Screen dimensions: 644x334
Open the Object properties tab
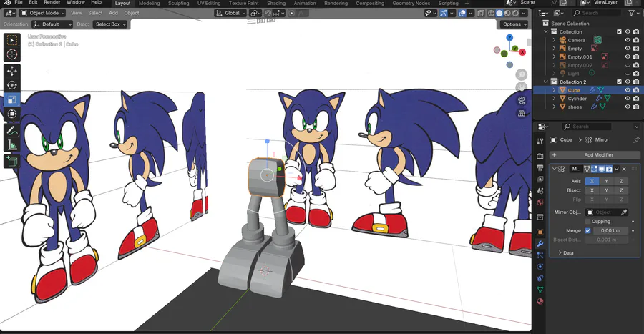(x=540, y=232)
